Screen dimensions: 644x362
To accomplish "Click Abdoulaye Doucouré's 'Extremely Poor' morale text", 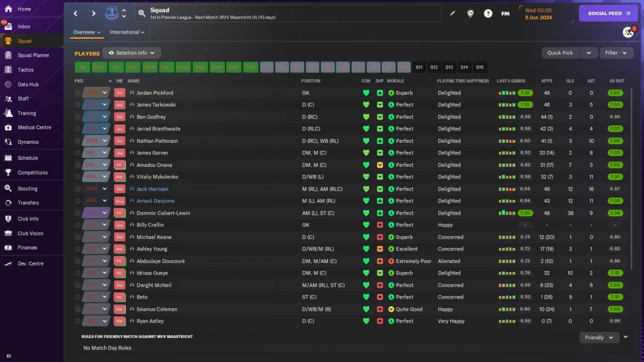I will tap(414, 261).
